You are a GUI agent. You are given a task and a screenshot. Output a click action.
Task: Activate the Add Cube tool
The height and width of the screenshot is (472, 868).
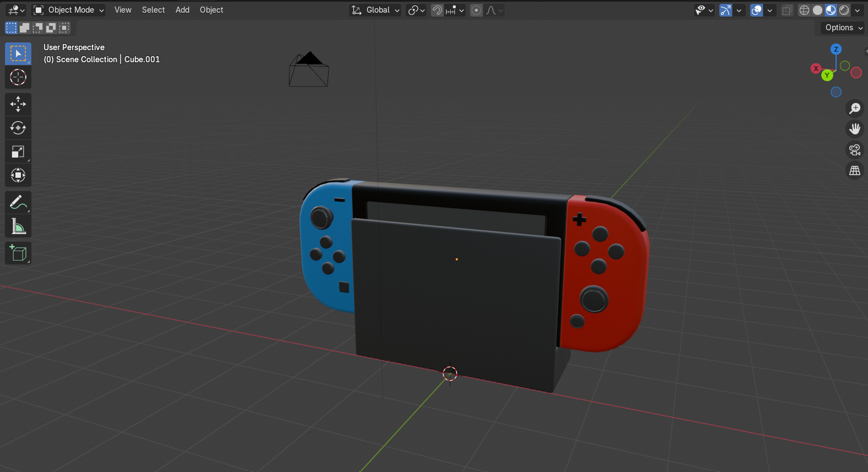(x=18, y=253)
